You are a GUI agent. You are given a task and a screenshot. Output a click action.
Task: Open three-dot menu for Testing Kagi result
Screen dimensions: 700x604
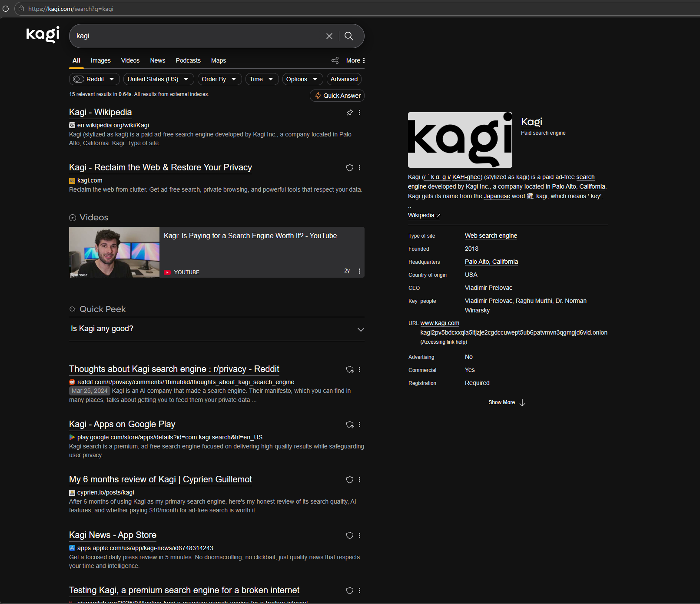(359, 591)
